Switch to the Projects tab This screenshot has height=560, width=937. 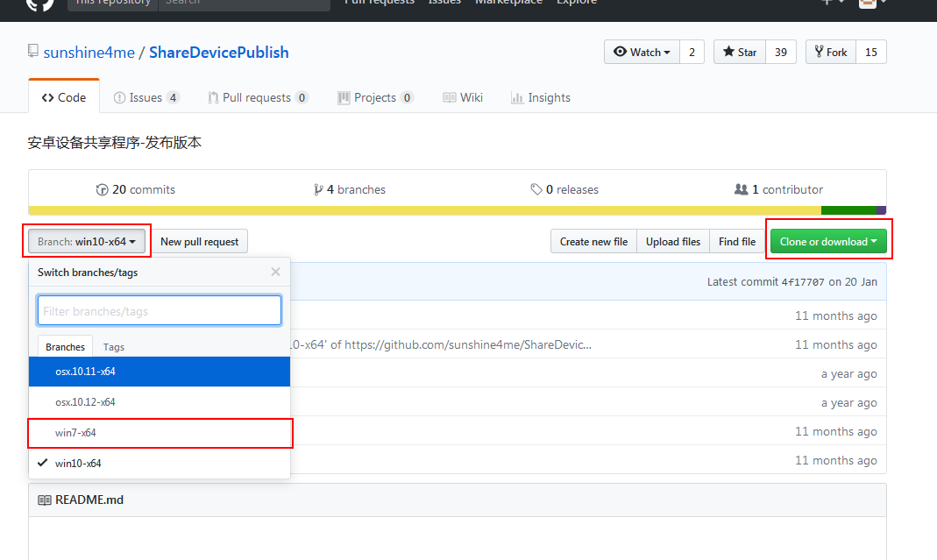pos(375,97)
